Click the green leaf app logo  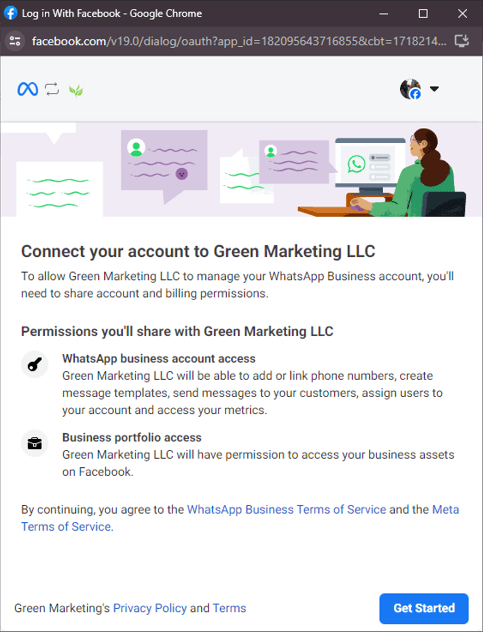click(x=76, y=91)
